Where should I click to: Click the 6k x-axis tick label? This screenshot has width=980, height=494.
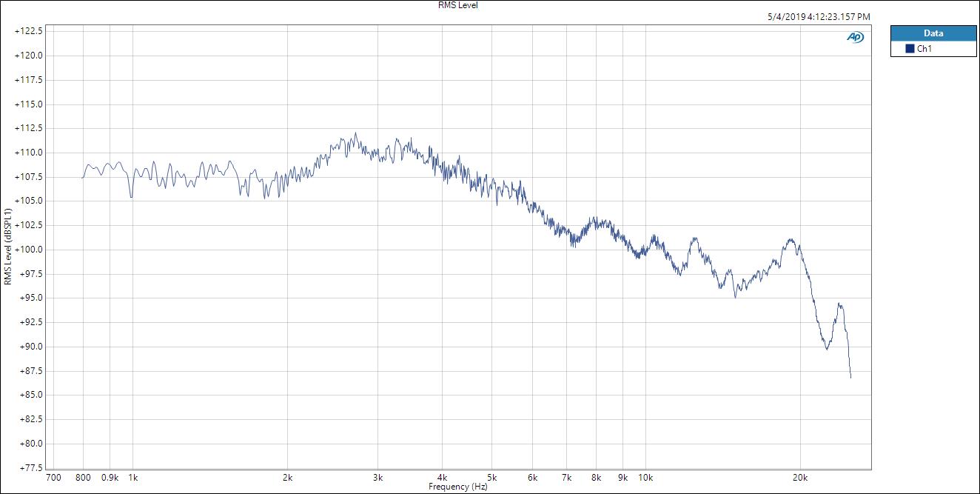tap(533, 478)
